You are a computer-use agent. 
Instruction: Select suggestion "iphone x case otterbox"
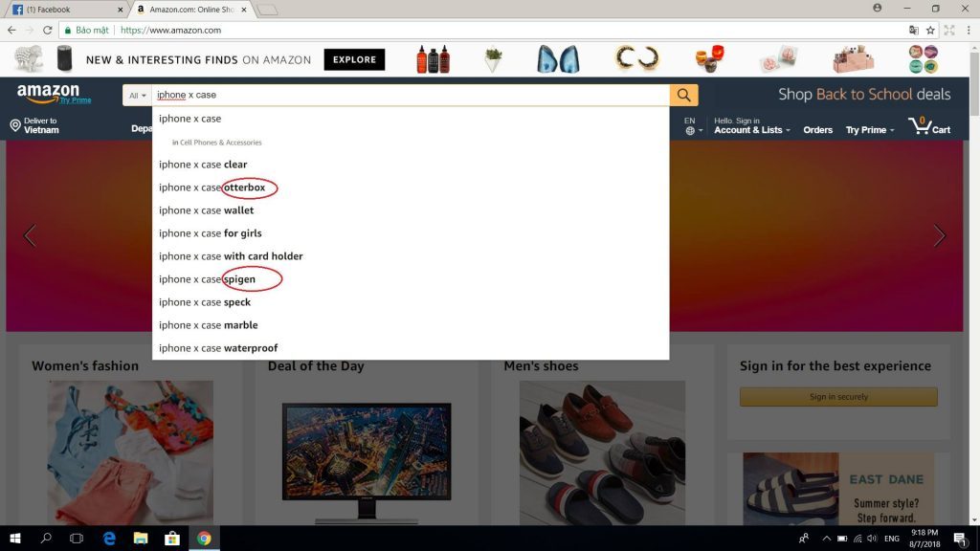411,187
